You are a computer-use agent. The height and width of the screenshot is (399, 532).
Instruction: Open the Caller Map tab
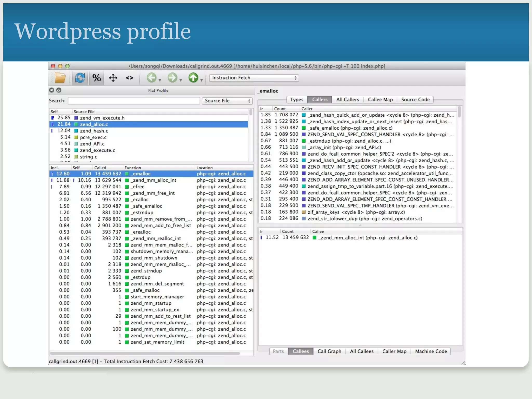point(394,351)
